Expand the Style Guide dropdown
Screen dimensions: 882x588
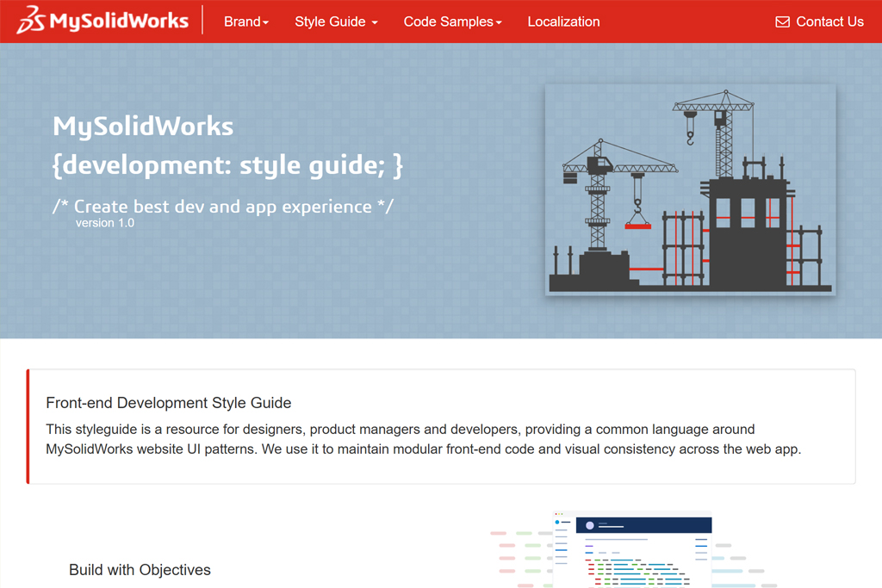pyautogui.click(x=336, y=22)
